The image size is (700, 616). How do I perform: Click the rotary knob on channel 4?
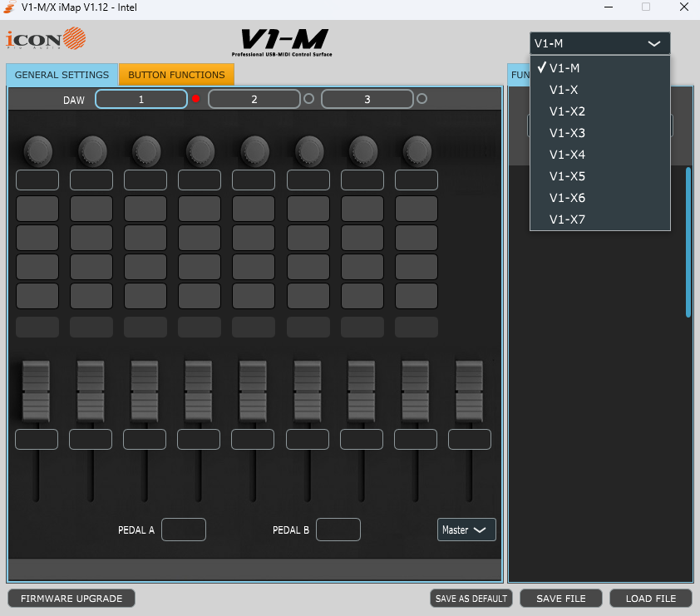(200, 150)
